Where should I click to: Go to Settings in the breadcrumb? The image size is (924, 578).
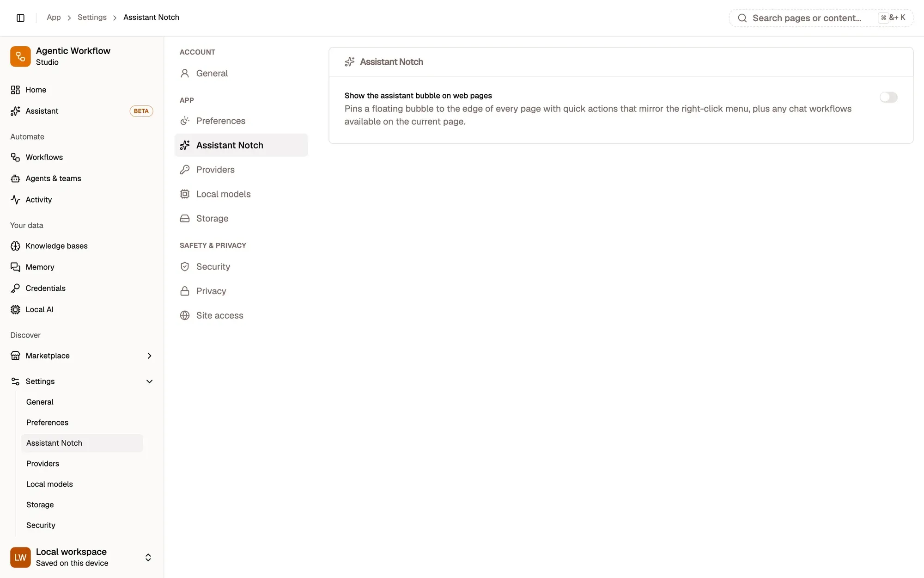pyautogui.click(x=92, y=18)
